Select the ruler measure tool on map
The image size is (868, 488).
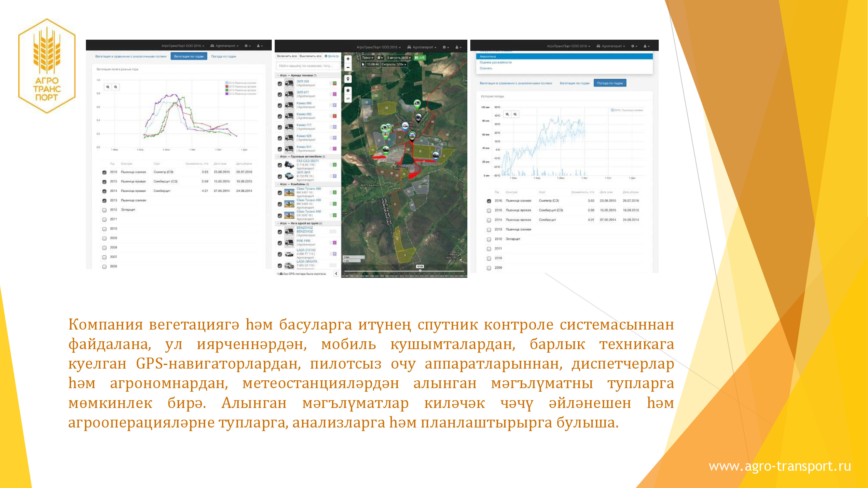point(348,99)
